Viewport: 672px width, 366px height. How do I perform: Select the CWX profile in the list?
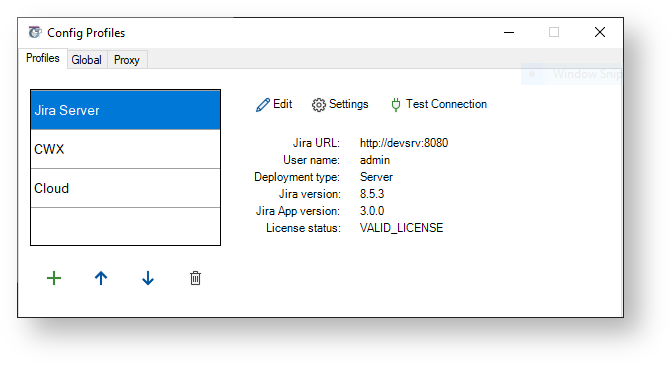[x=126, y=149]
